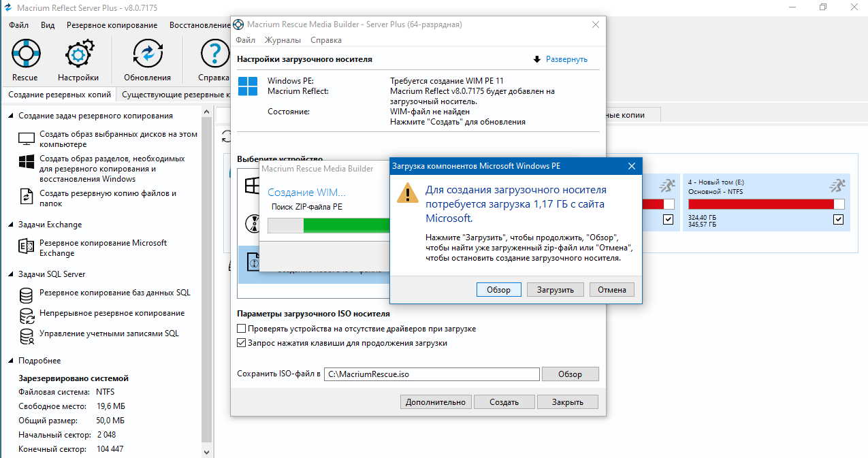
Task: Click the Общий размер value '50,0 МБ'
Action: 111,421
